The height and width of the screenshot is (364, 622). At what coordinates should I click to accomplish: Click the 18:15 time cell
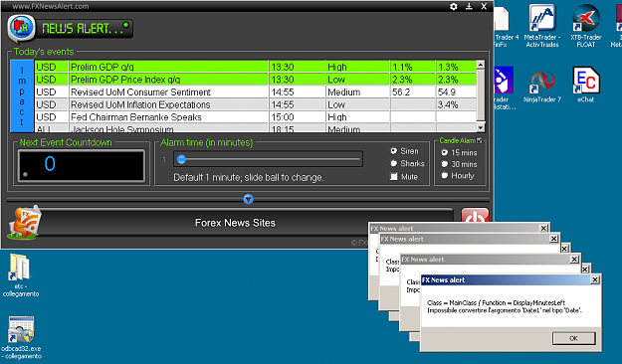pyautogui.click(x=298, y=128)
